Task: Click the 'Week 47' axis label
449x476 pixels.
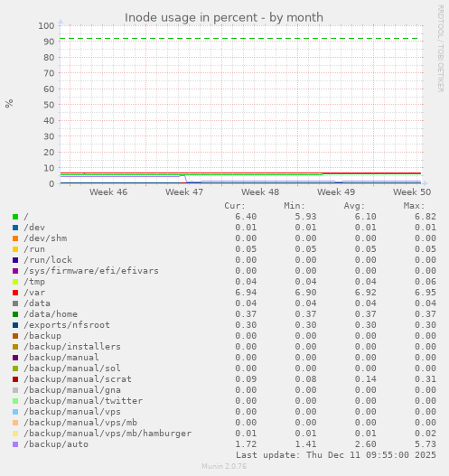Action: point(184,191)
